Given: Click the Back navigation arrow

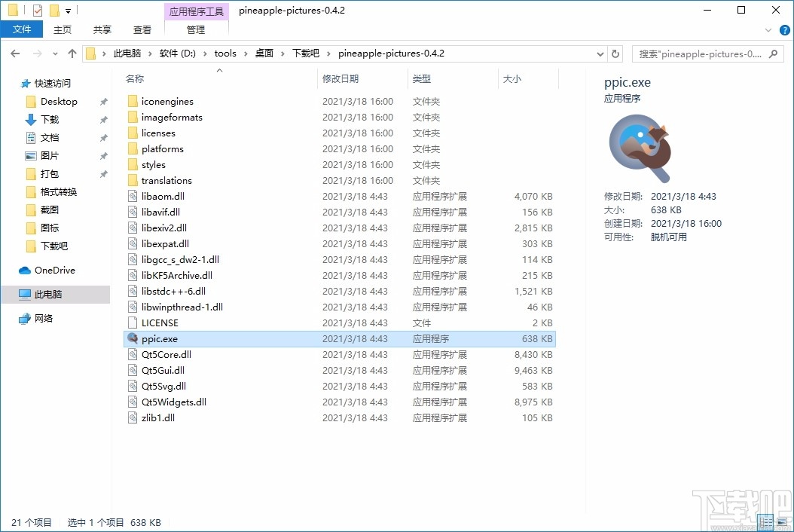Looking at the screenshot, I should [15, 54].
